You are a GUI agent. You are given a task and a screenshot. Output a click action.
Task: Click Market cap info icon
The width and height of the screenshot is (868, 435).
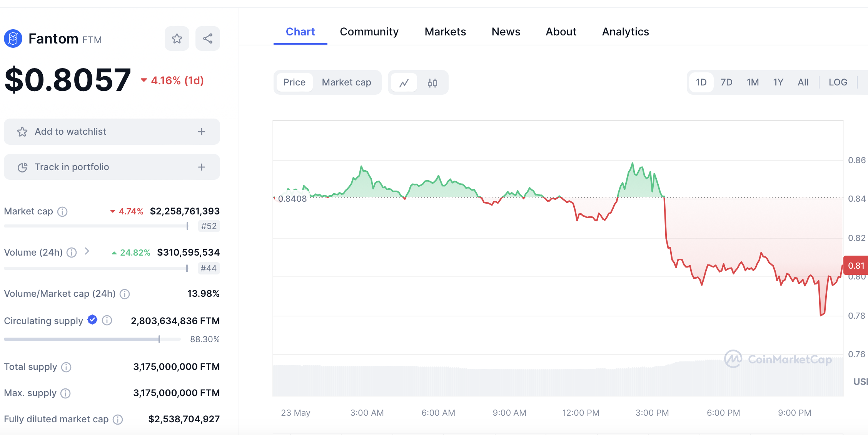click(62, 212)
